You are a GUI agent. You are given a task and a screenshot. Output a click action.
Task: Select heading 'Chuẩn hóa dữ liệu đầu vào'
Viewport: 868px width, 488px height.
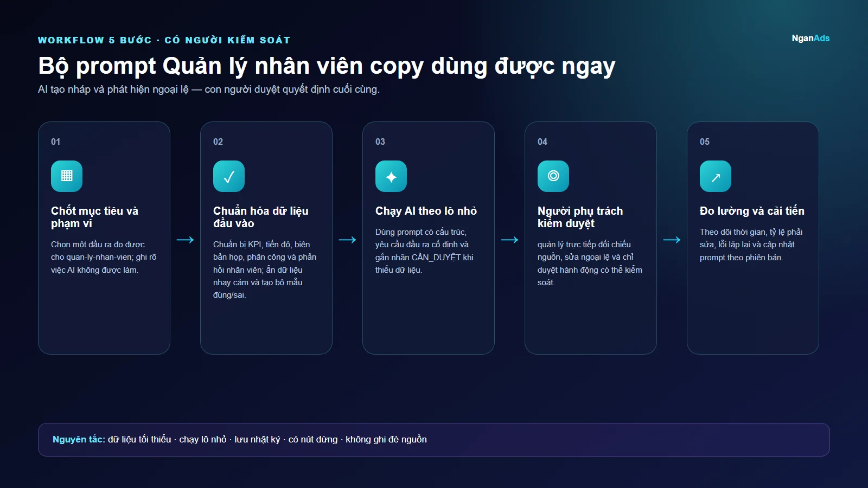point(260,217)
